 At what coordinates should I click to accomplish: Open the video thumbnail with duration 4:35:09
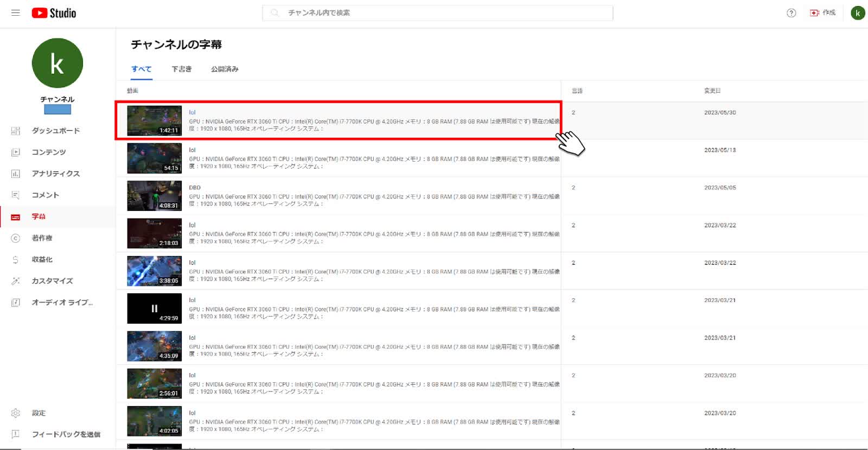coord(154,346)
